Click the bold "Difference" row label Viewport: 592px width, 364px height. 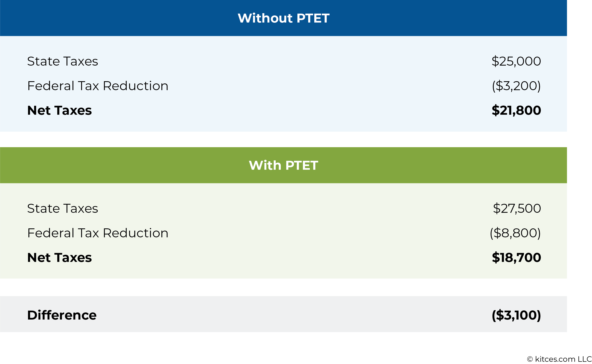pos(62,315)
